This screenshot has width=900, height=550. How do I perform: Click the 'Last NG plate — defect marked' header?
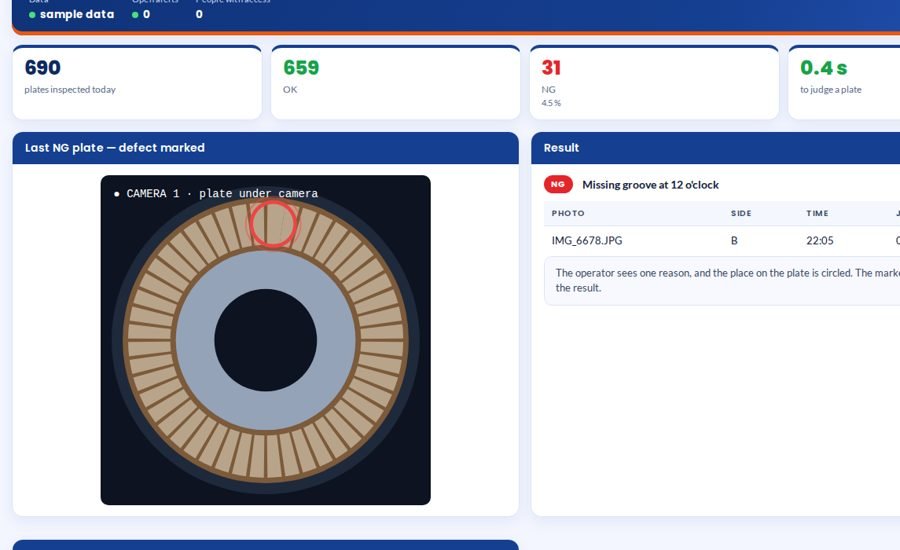(x=265, y=148)
